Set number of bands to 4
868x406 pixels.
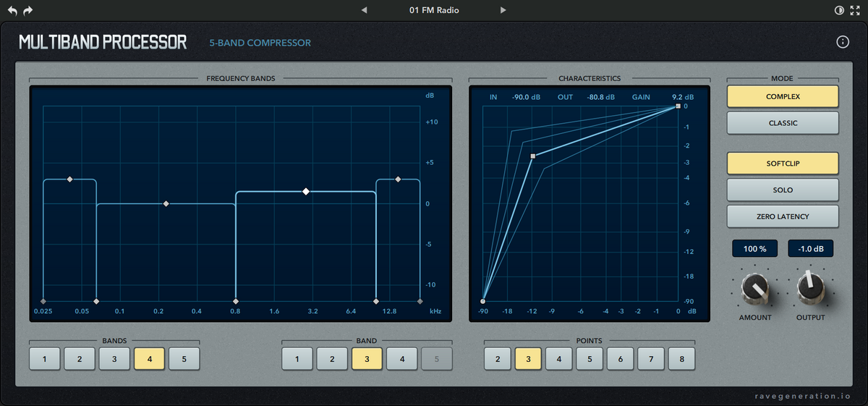tap(149, 358)
